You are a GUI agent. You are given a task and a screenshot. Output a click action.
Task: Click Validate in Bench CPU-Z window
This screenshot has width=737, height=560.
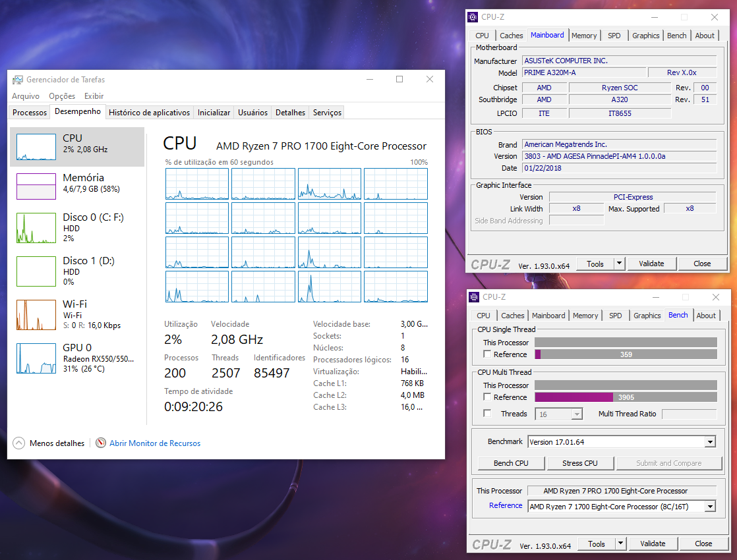tap(653, 544)
